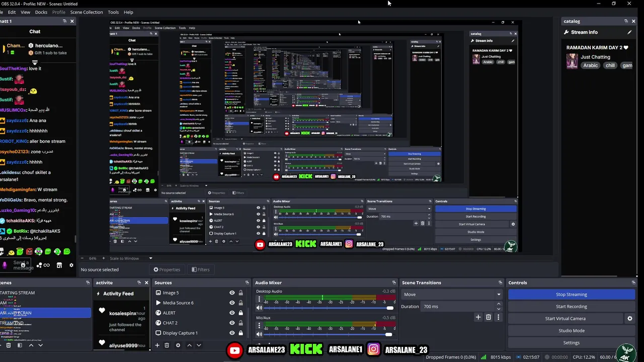This screenshot has height=362, width=644.
Task: Open chat settings gear icon in Chat dock
Action: click(71, 265)
